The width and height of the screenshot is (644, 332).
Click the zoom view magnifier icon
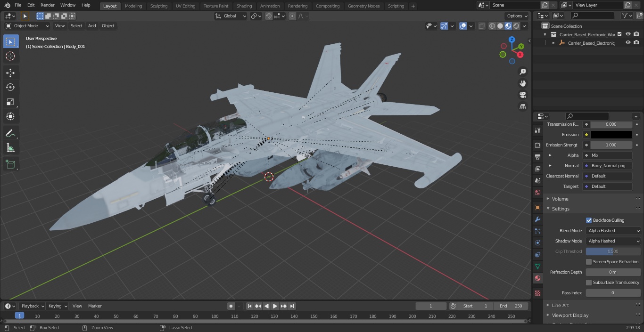point(523,72)
